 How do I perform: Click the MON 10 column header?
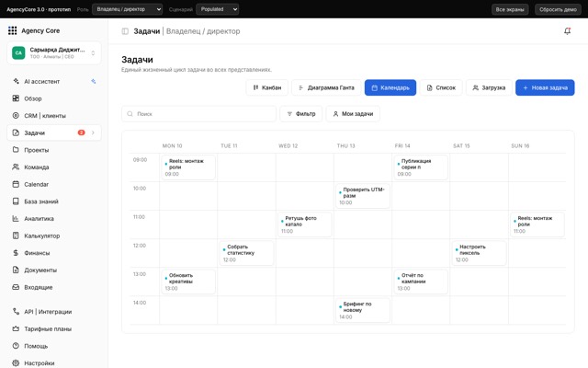(172, 145)
